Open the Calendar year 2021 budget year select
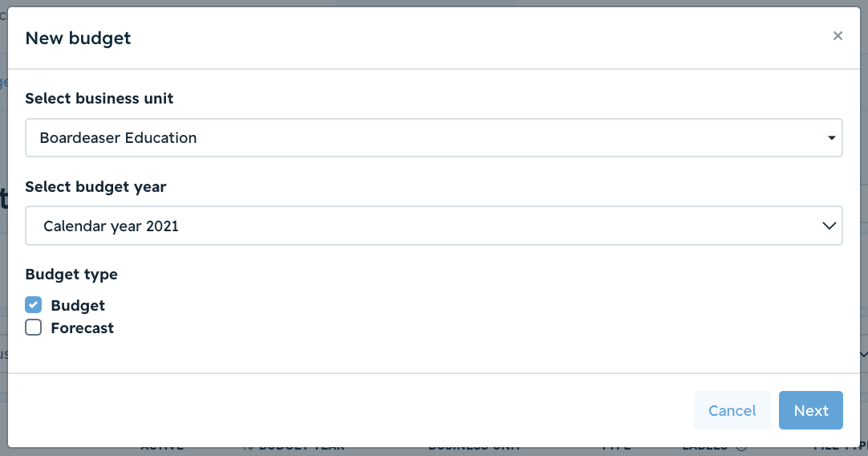The height and width of the screenshot is (456, 868). coord(434,226)
